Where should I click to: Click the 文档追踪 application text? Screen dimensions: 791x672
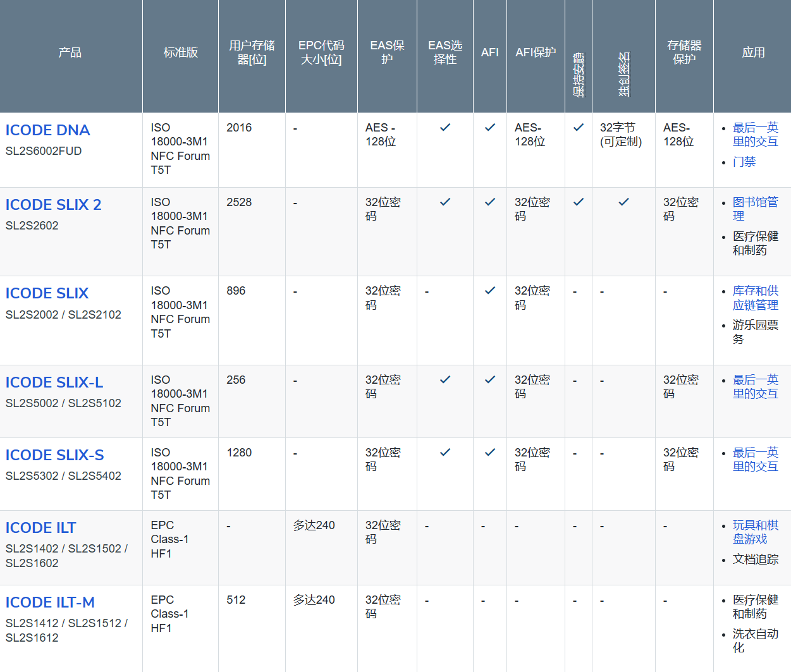[755, 559]
